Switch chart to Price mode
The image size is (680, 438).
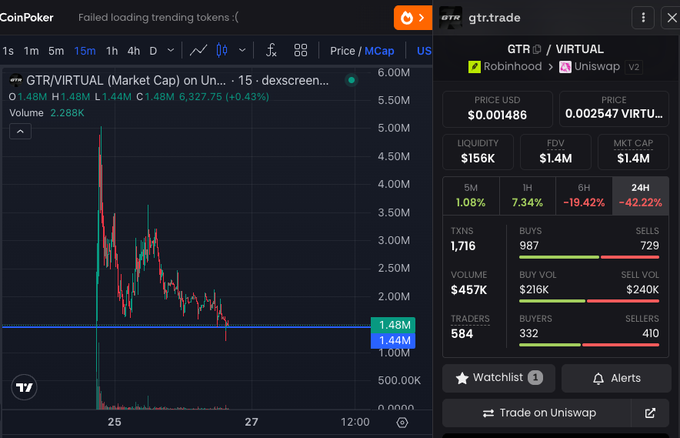(342, 51)
